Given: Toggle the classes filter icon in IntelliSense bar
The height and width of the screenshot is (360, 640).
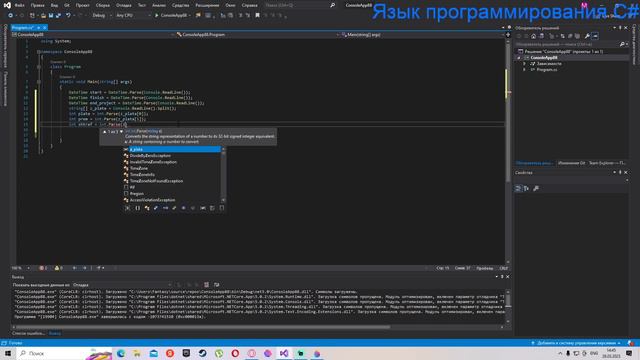Looking at the screenshot, I should (147, 208).
